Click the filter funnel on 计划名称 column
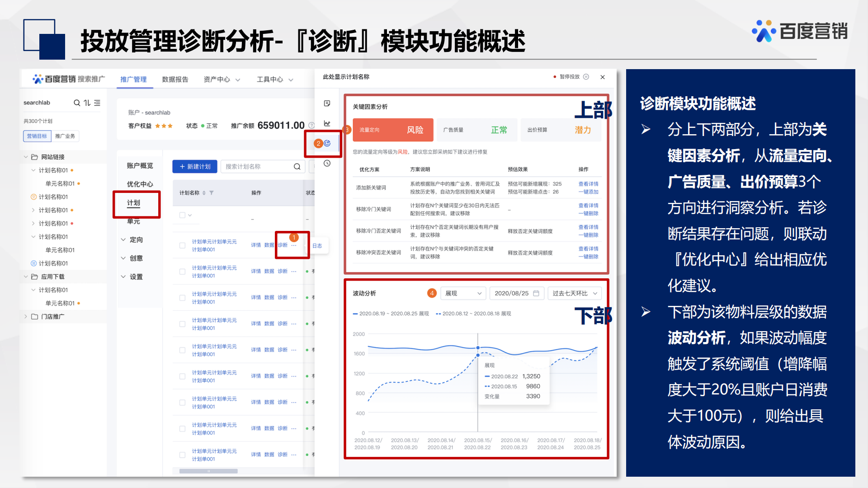Screen dimensions: 868x488 coord(212,193)
